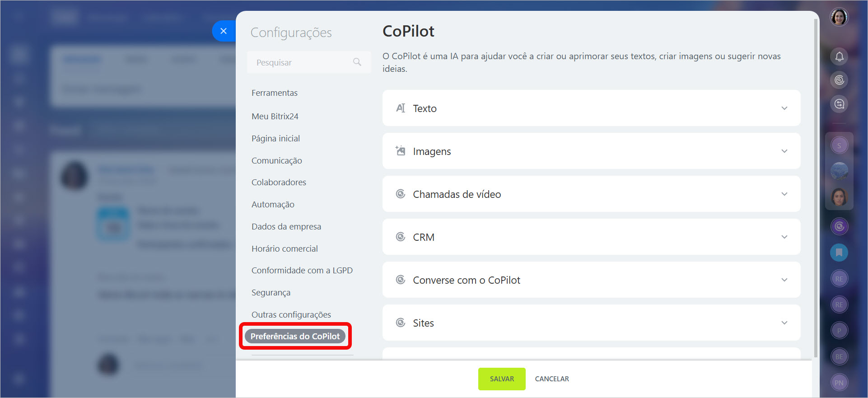Click the Imagens section label
The width and height of the screenshot is (868, 398).
pyautogui.click(x=432, y=151)
